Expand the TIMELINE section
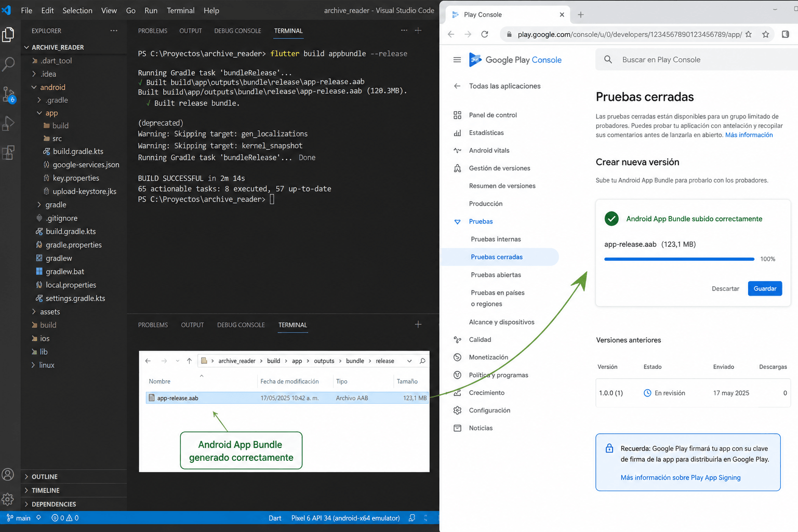 coord(26,490)
